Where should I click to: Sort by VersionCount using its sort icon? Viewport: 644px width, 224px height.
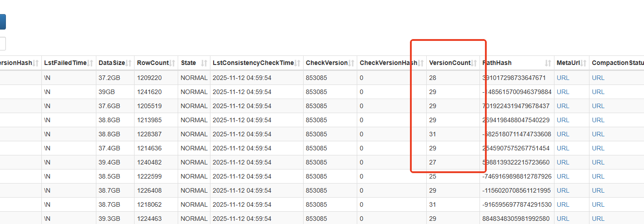pyautogui.click(x=474, y=63)
